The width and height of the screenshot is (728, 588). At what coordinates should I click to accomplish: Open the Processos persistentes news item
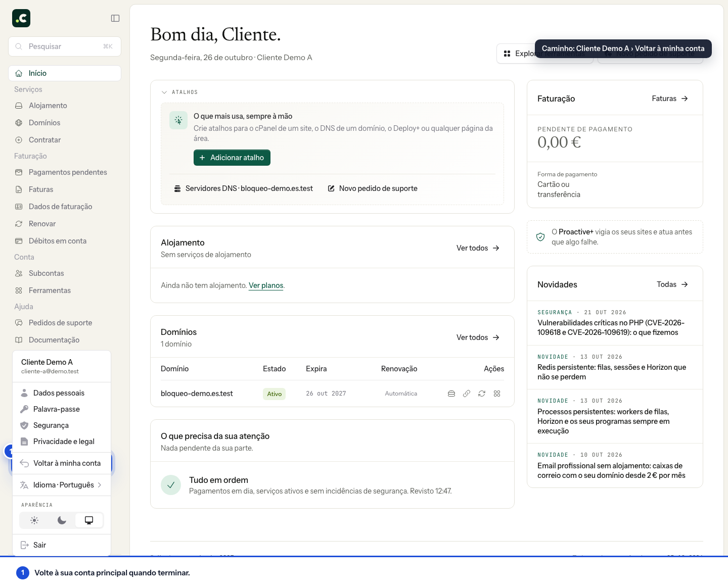click(x=615, y=416)
